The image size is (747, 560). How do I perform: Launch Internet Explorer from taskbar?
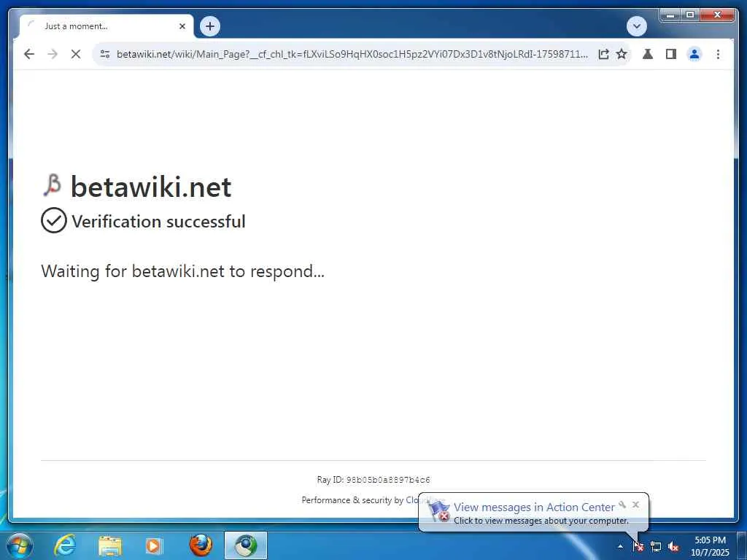64,545
